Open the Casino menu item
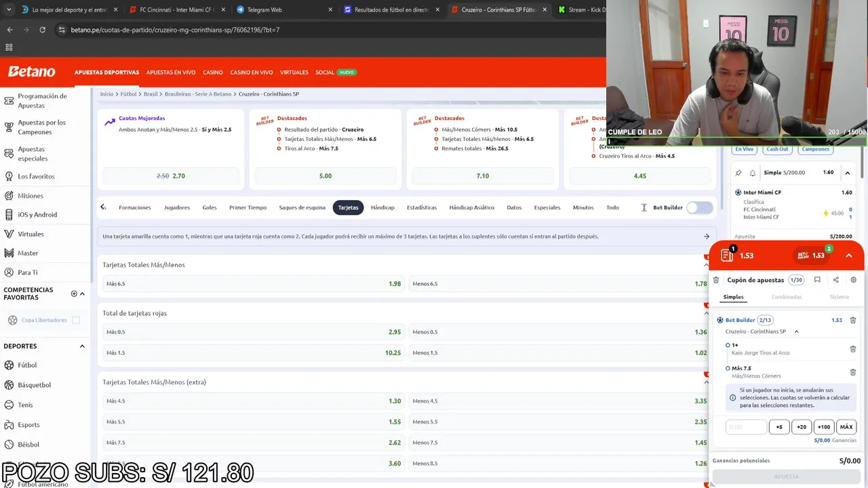The width and height of the screenshot is (868, 488). [x=213, y=73]
